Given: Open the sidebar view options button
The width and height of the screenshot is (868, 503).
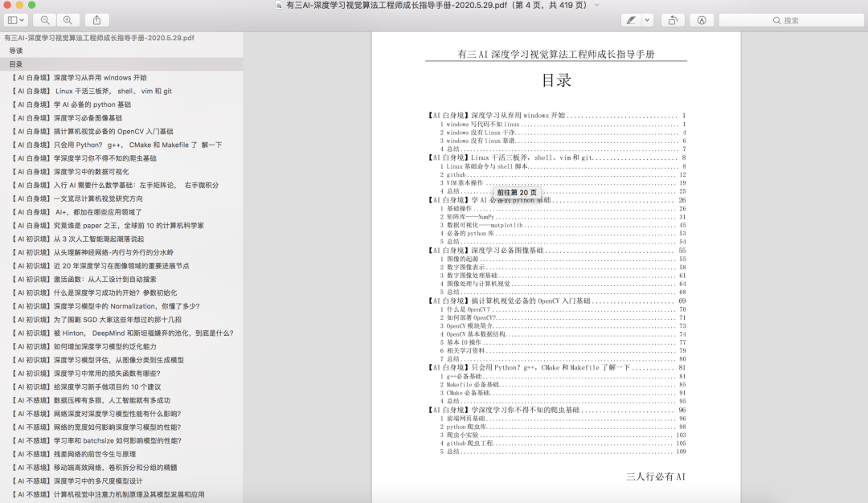Looking at the screenshot, I should tap(15, 20).
